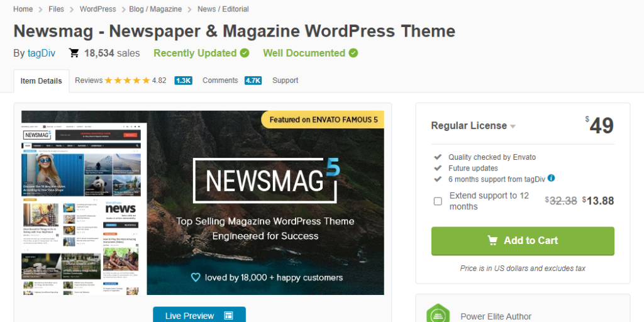Click the Featured on Envato Famous 5 banner

(323, 119)
